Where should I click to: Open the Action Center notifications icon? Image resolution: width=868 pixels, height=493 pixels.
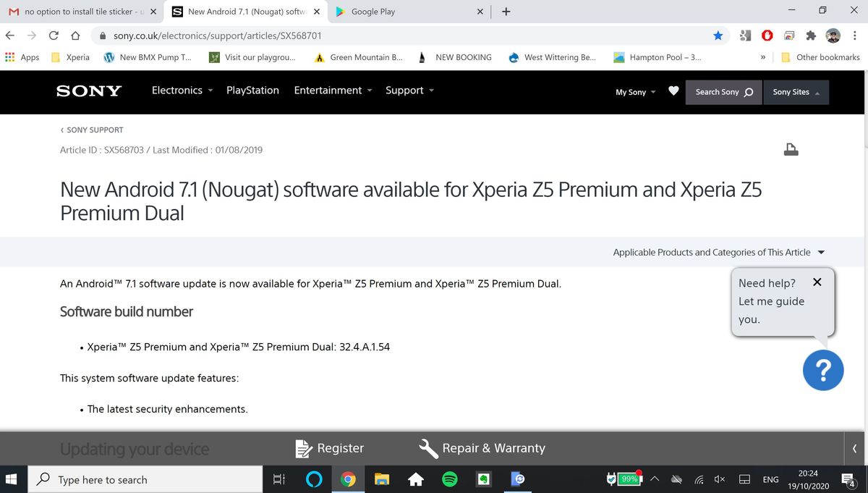point(848,479)
